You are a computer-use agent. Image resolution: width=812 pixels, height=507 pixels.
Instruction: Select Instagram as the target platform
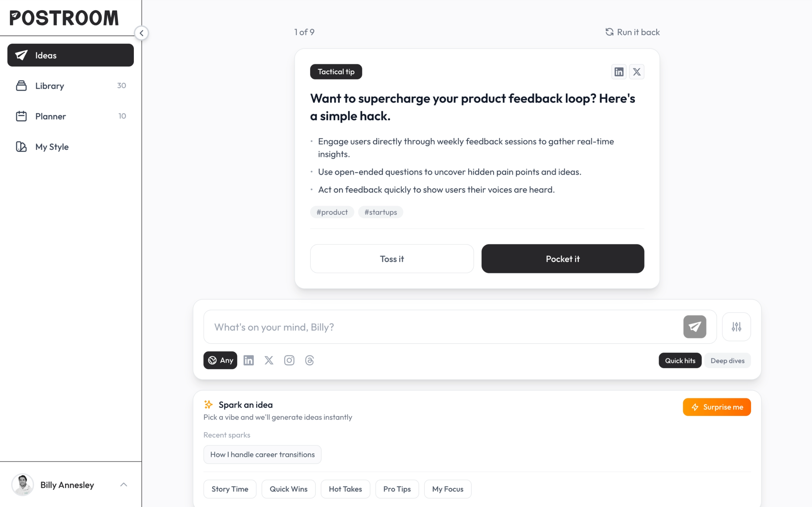(x=289, y=360)
